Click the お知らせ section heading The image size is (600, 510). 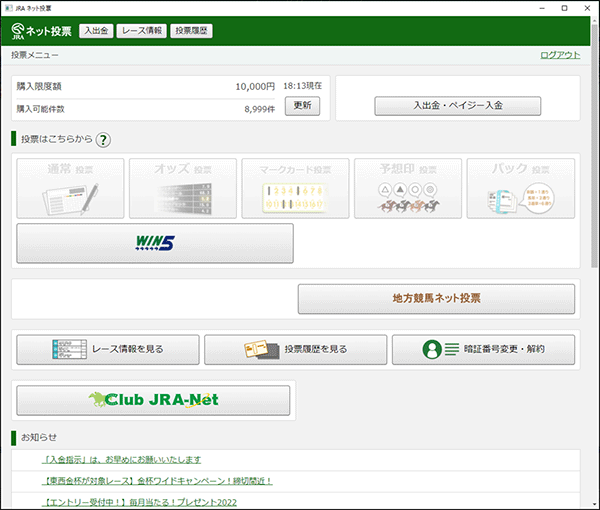click(39, 438)
